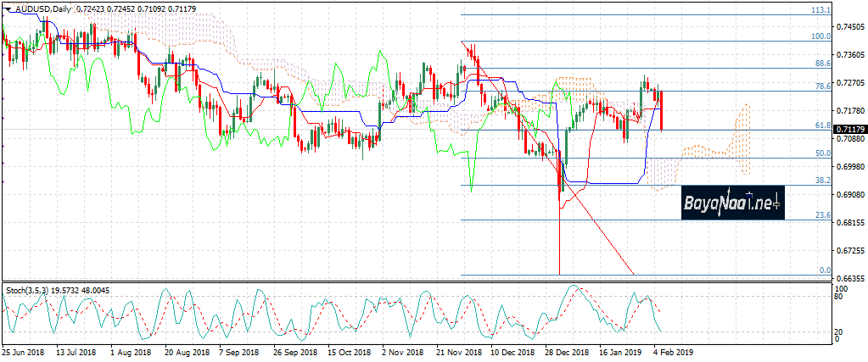
Task: Select the latest large red candlestick
Action: coord(662,110)
